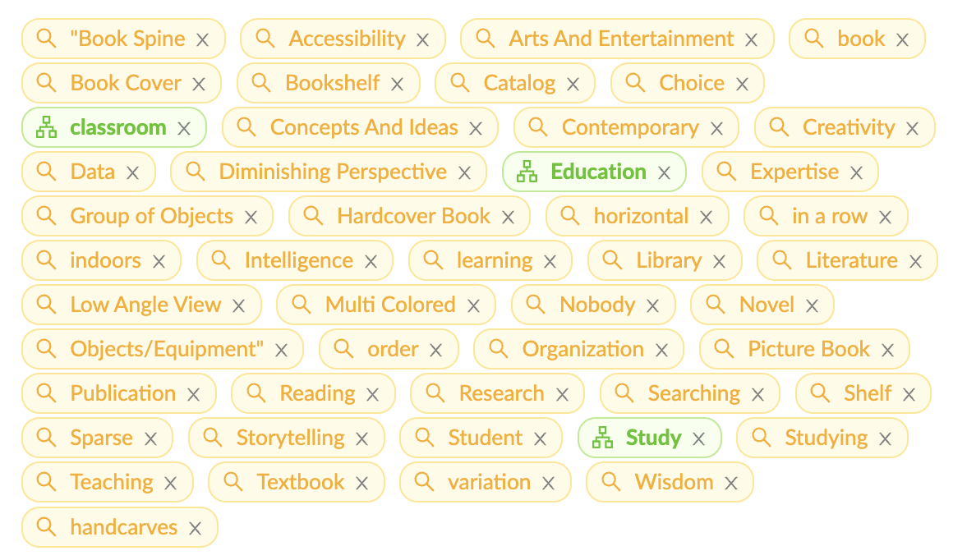Click the Low Angle View keyword
953x560 pixels.
145,305
